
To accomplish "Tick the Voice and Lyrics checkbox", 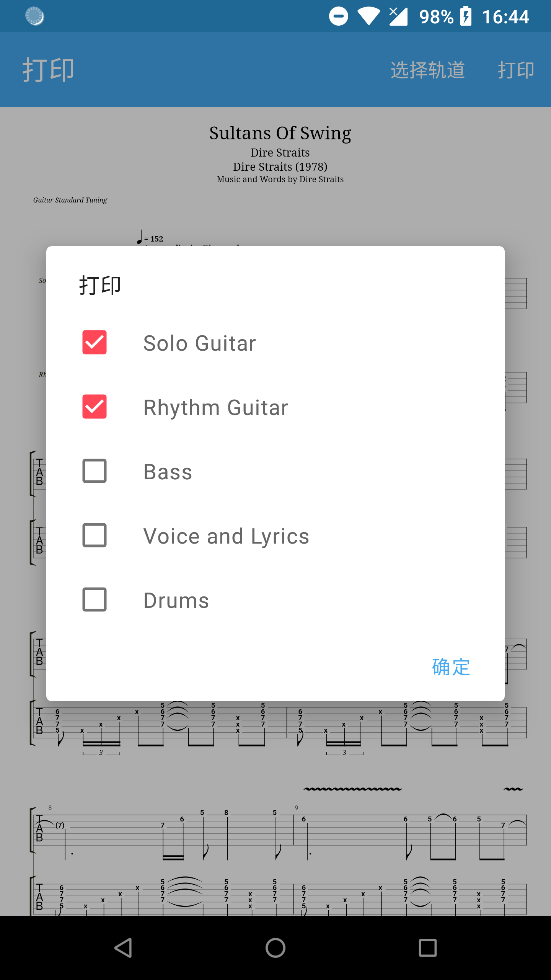I will pos(95,535).
